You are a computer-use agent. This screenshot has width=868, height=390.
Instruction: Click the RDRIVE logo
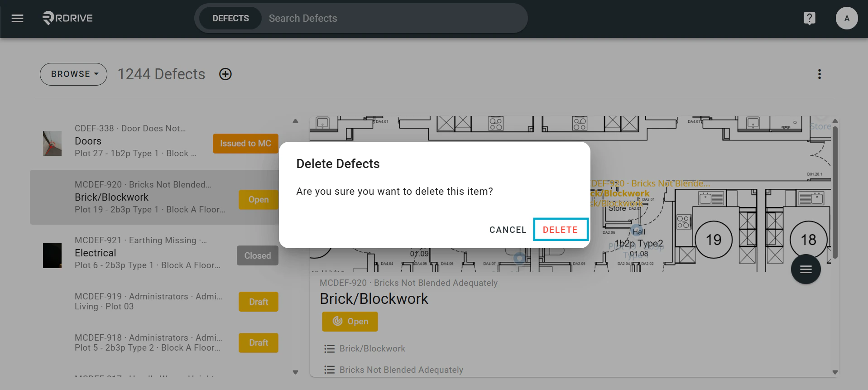pyautogui.click(x=67, y=18)
